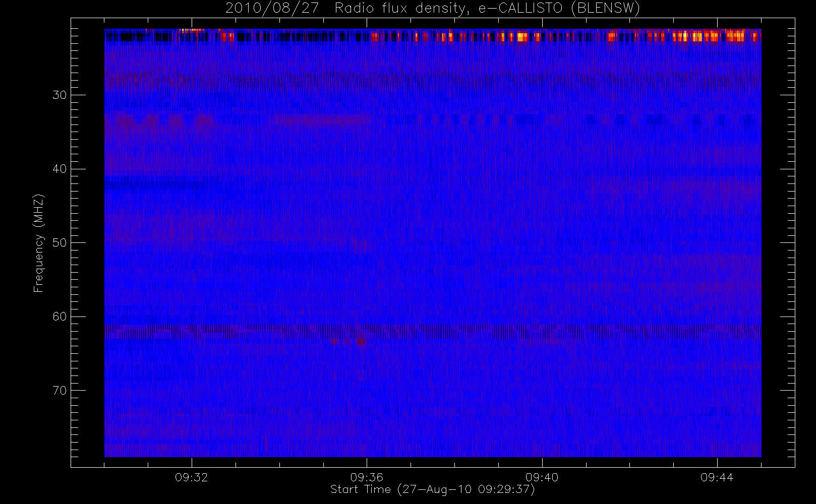Click the 50 frequency tick label
Screen dimensions: 816x504
click(60, 243)
